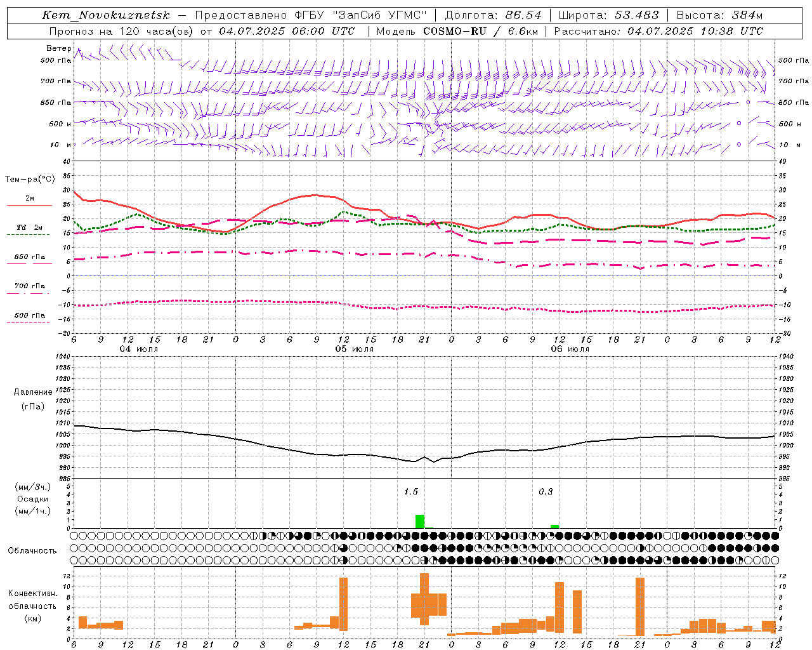Click the Высота: 384м header value
Image resolution: width=812 pixels, height=650 pixels.
point(719,15)
